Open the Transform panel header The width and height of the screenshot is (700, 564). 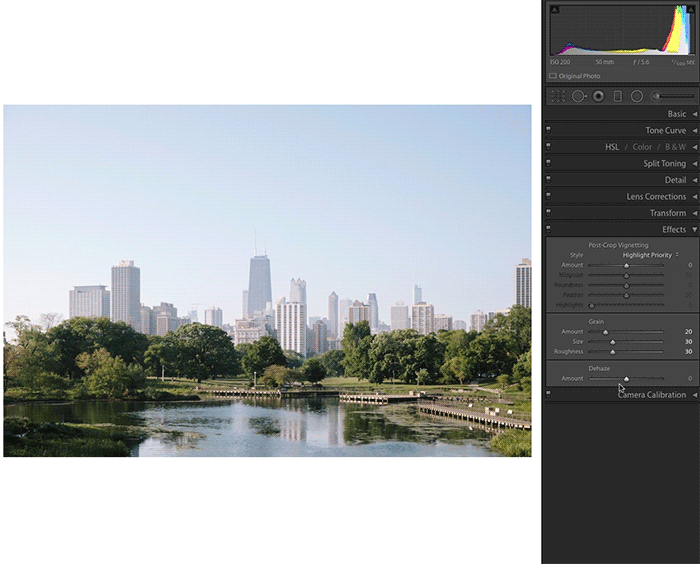click(621, 213)
